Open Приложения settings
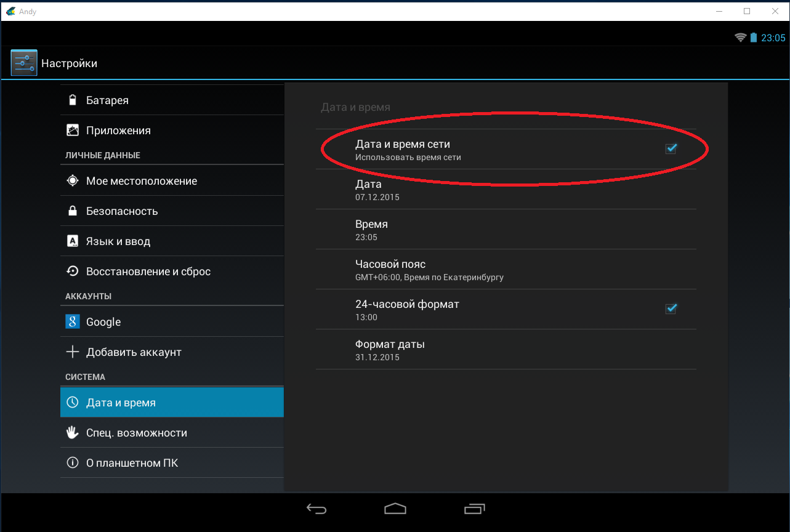 [x=172, y=130]
